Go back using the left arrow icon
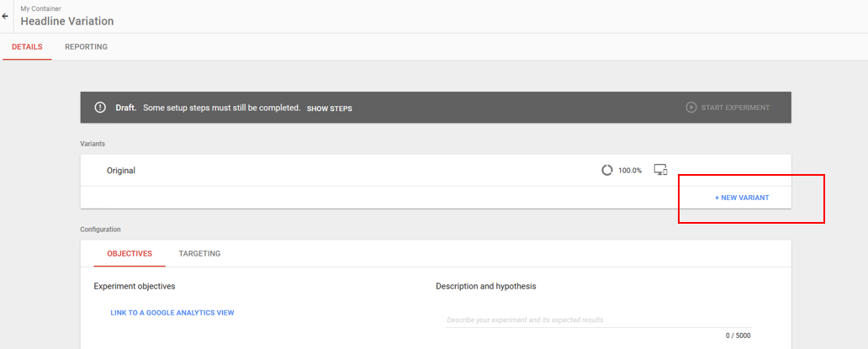The width and height of the screenshot is (868, 349). (x=5, y=16)
